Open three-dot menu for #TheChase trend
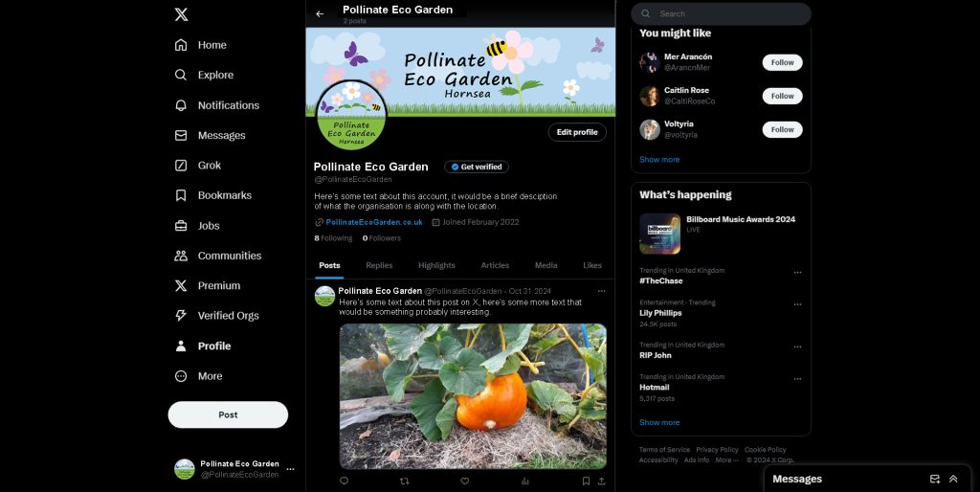The image size is (980, 492). coord(797,273)
